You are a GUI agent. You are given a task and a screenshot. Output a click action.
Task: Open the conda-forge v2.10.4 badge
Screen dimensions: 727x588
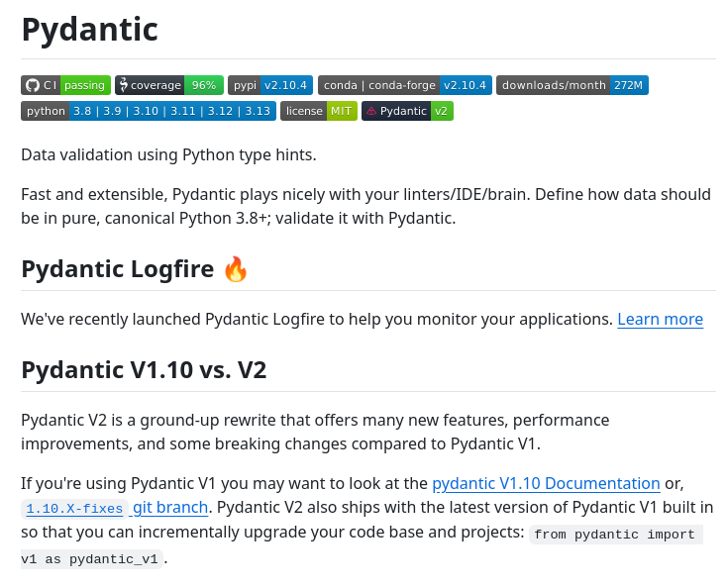405,85
